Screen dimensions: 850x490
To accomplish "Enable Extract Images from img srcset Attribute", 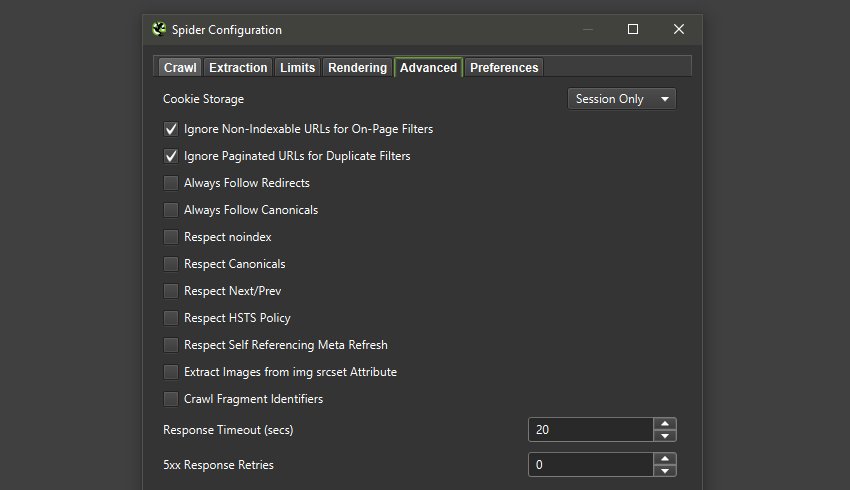I will pos(171,372).
